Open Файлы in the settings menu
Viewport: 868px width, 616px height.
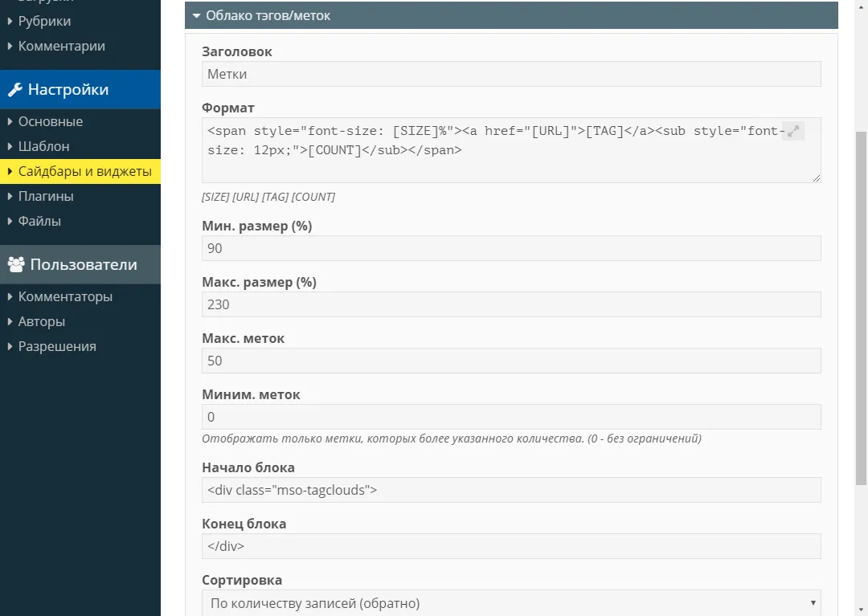click(39, 221)
